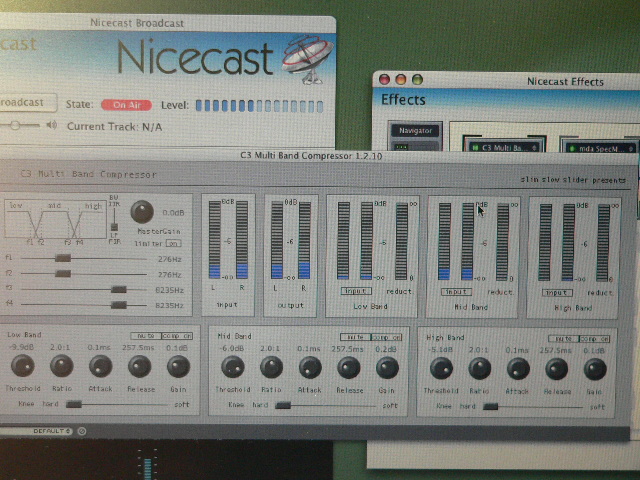The height and width of the screenshot is (480, 640).
Task: Click the On Air state indicator
Action: click(127, 105)
